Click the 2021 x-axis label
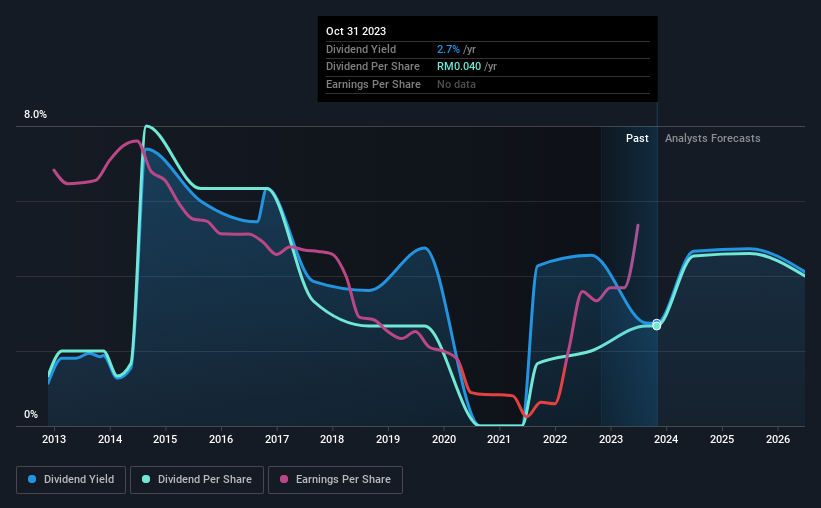This screenshot has width=821, height=508. 499,439
